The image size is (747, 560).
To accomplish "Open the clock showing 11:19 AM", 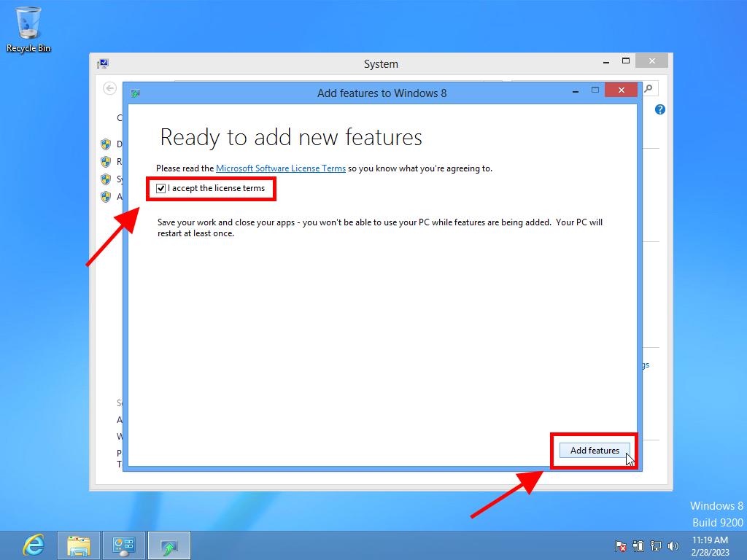I will coord(710,545).
